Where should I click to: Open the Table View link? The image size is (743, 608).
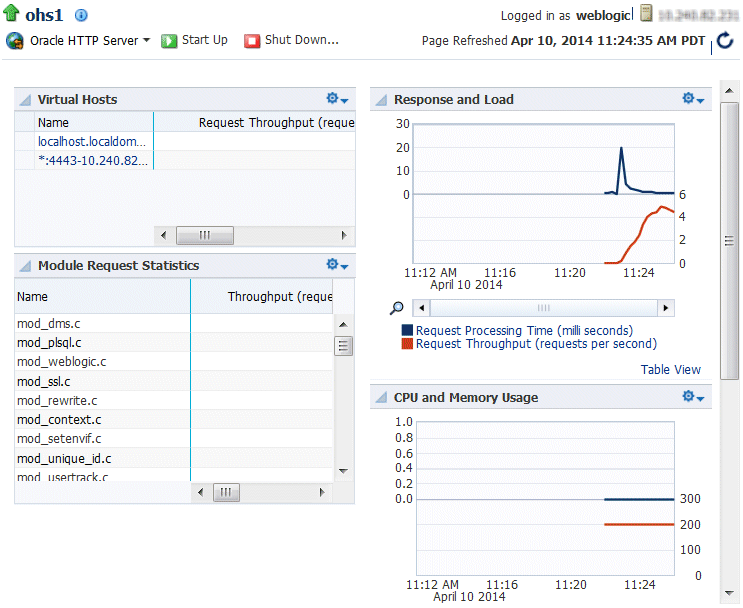671,370
